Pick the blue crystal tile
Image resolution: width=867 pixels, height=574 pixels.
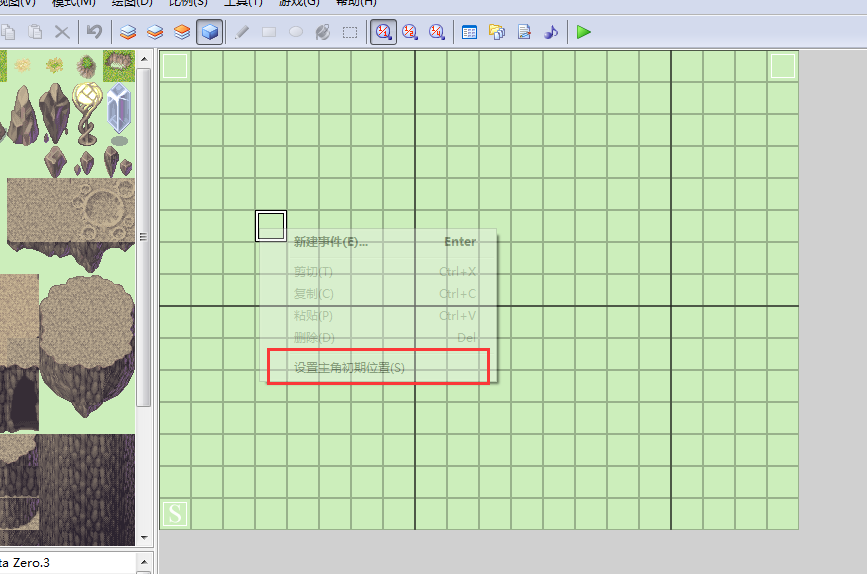119,113
